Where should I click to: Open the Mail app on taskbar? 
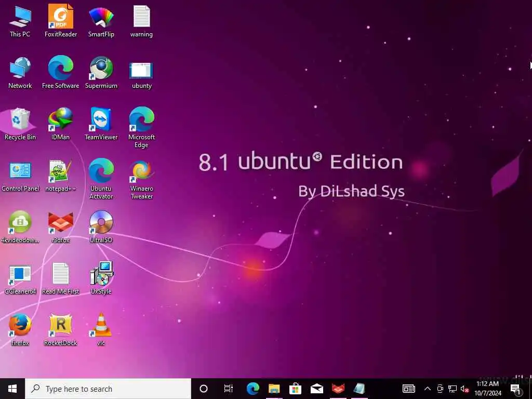tap(317, 389)
